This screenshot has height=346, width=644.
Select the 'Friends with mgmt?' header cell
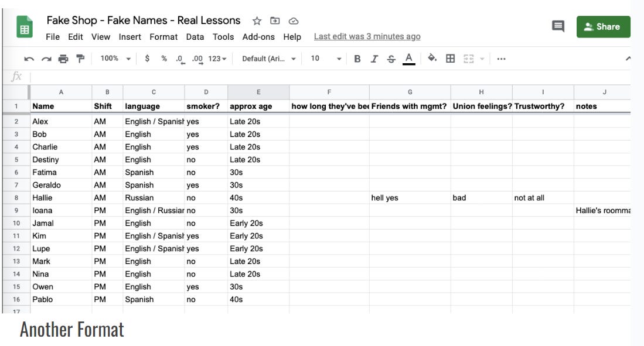click(x=410, y=107)
